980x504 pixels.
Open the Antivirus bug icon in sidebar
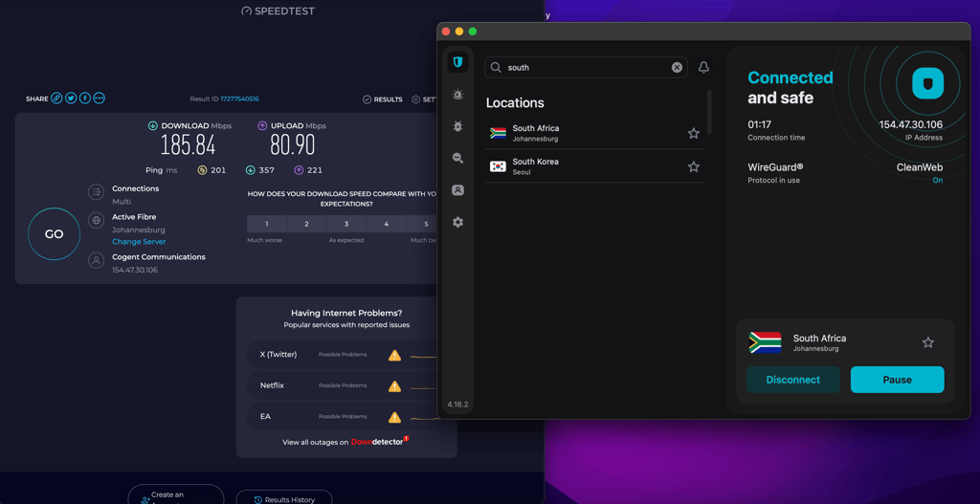click(457, 126)
